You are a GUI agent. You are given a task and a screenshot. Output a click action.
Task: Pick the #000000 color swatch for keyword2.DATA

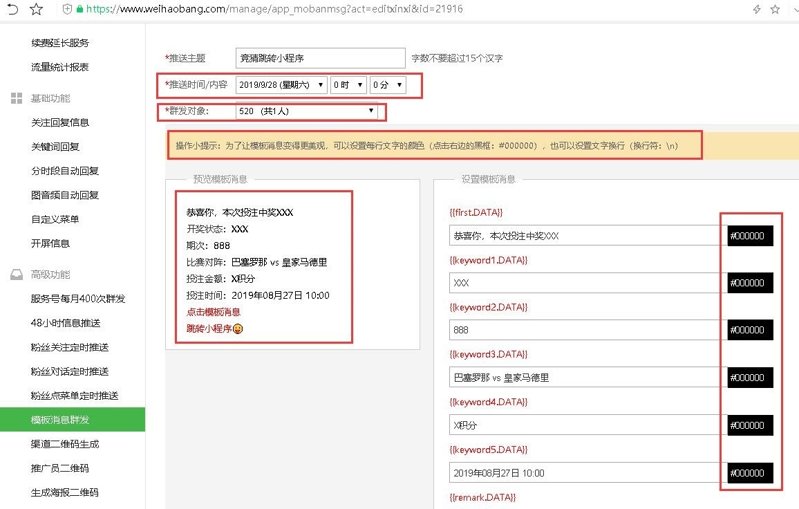[750, 330]
